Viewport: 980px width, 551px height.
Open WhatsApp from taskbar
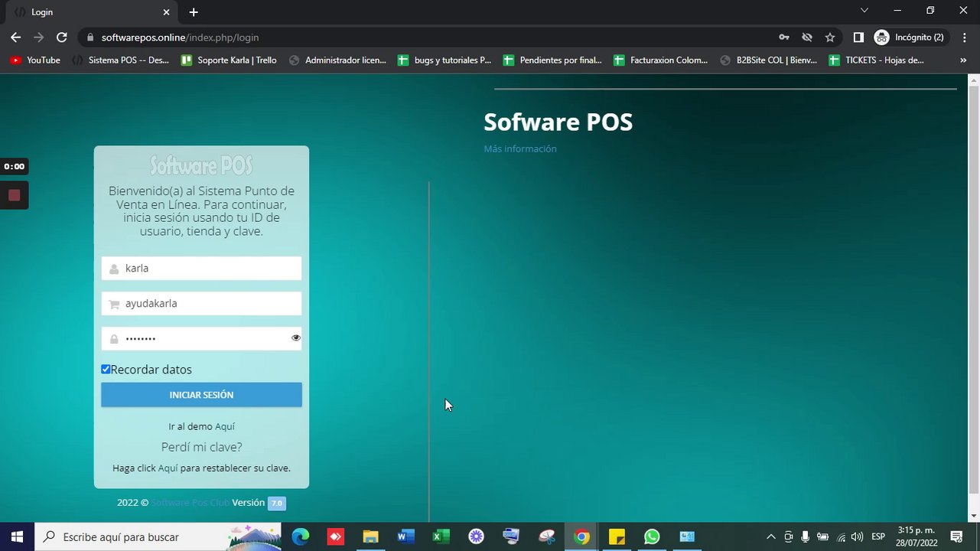[x=652, y=536]
